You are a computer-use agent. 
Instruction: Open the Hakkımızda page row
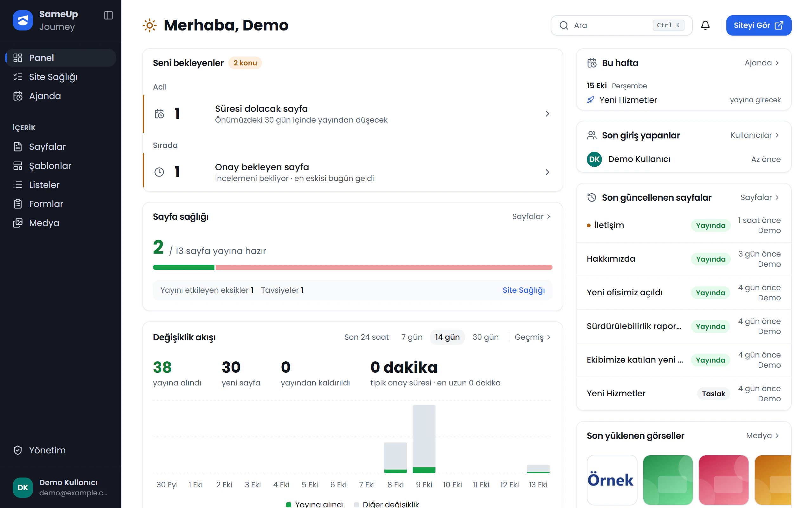pyautogui.click(x=684, y=259)
